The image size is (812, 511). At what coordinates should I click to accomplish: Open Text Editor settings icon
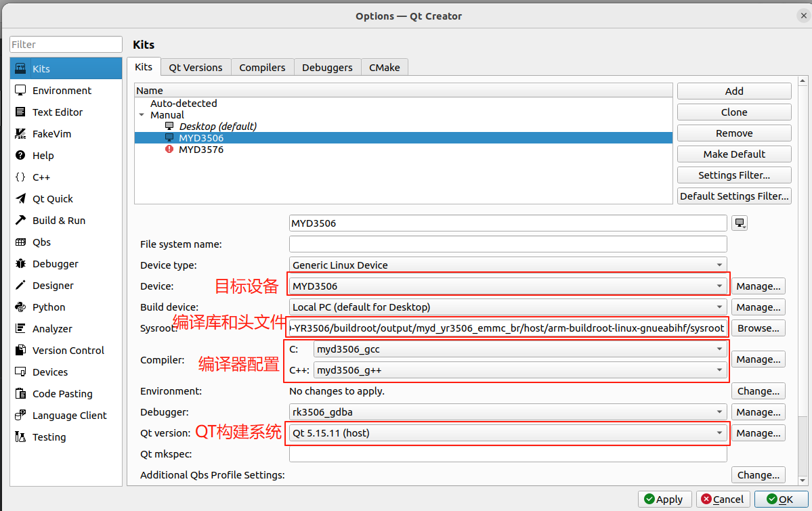point(20,112)
